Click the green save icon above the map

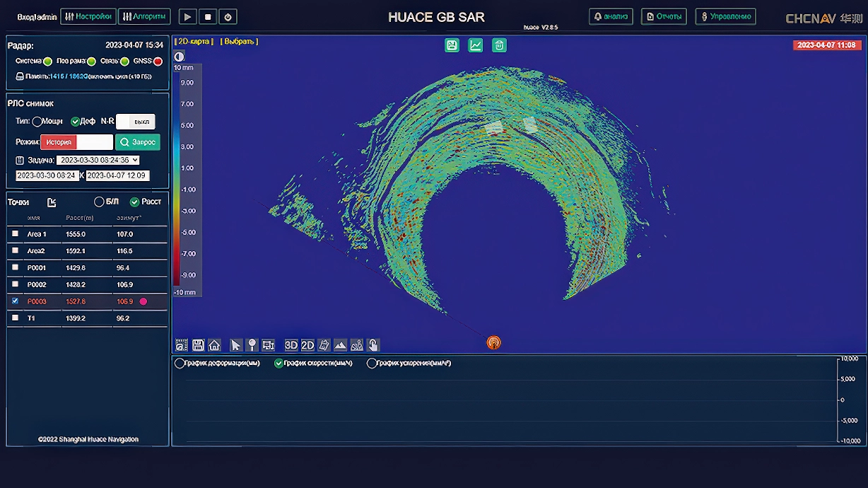(x=452, y=45)
